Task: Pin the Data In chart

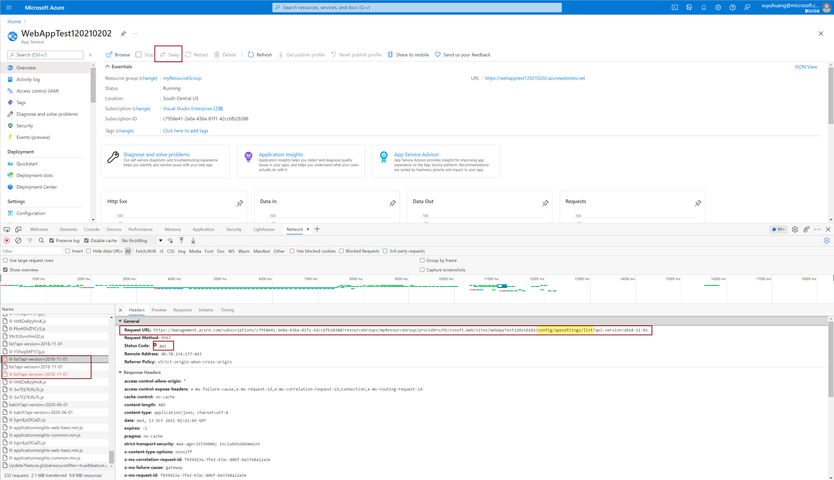Action: pyautogui.click(x=393, y=203)
